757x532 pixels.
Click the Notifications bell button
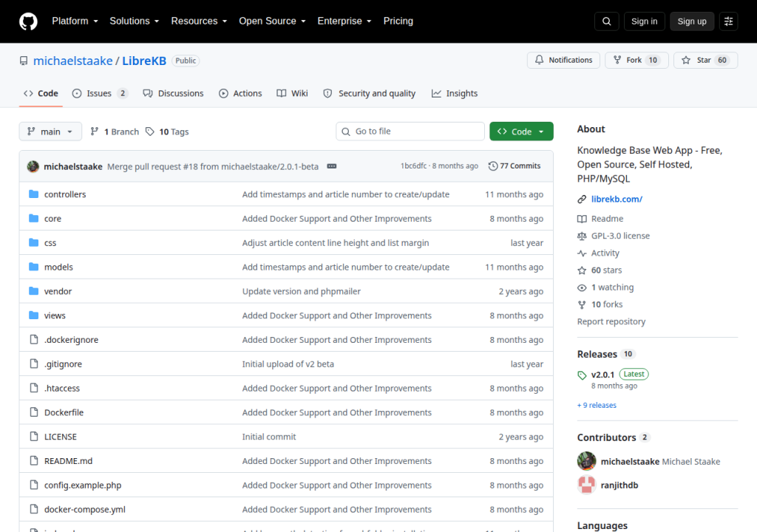[563, 60]
